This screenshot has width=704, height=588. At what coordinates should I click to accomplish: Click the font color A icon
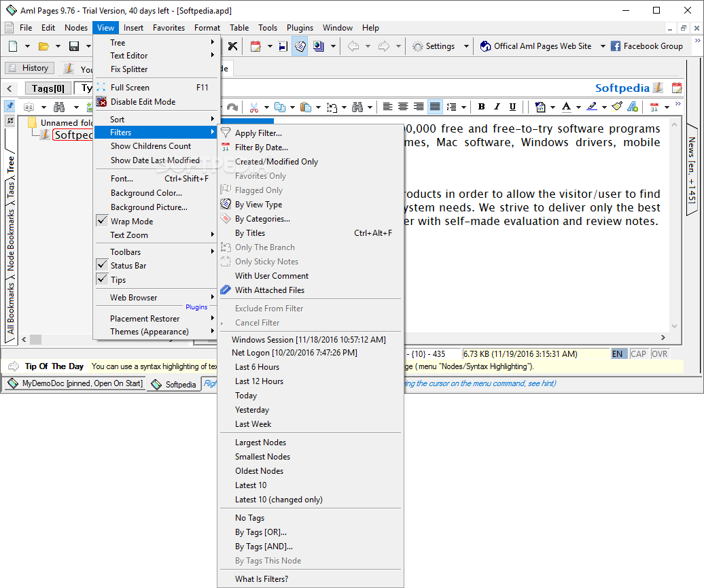(567, 107)
